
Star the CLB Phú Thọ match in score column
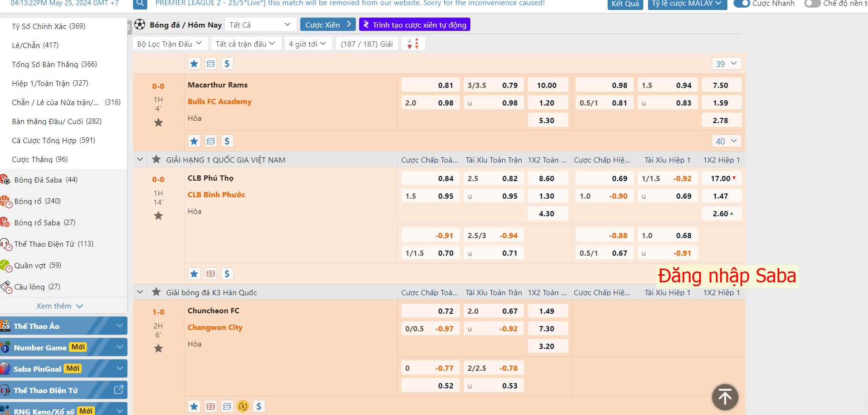pyautogui.click(x=158, y=216)
